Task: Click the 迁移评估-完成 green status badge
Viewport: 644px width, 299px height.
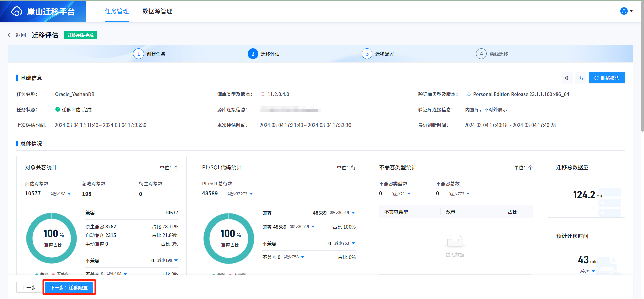Action: click(80, 35)
